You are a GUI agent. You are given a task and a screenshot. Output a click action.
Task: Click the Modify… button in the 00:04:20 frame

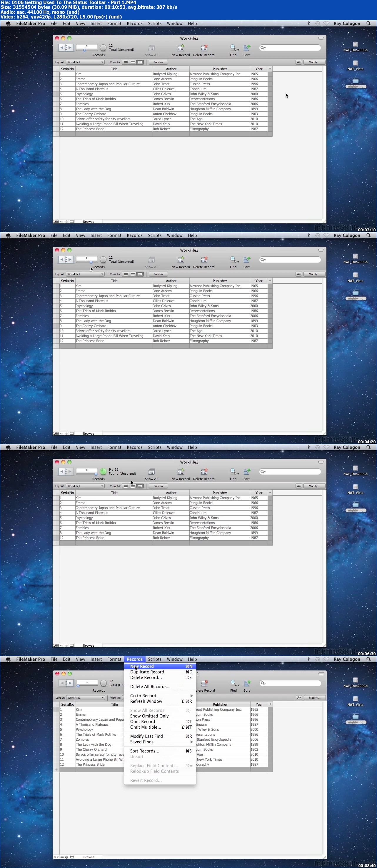pos(314,274)
